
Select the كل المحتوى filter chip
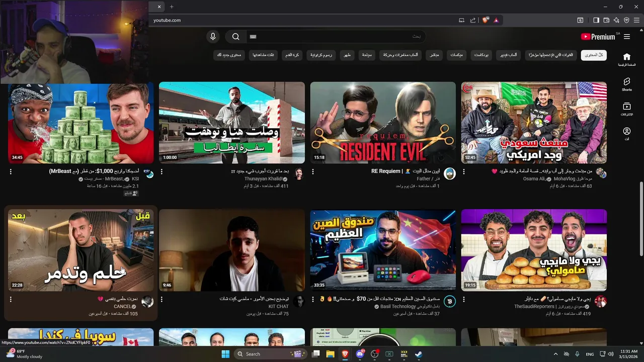tap(594, 55)
